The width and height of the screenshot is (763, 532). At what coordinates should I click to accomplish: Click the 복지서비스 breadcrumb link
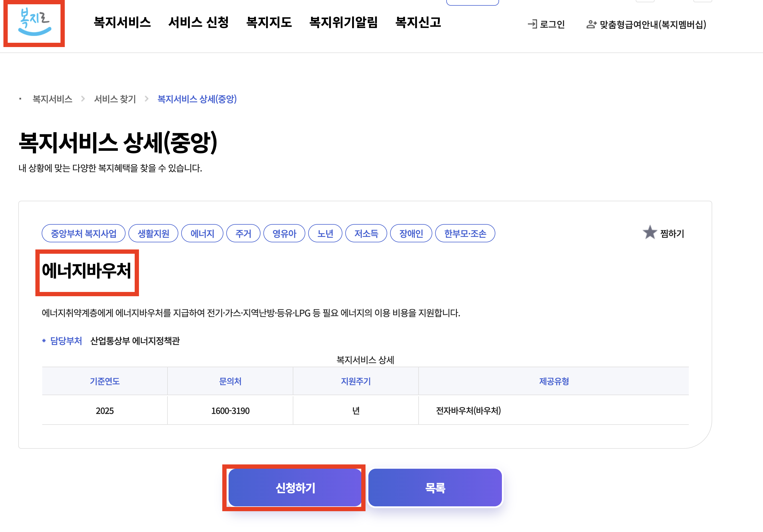[x=53, y=99]
